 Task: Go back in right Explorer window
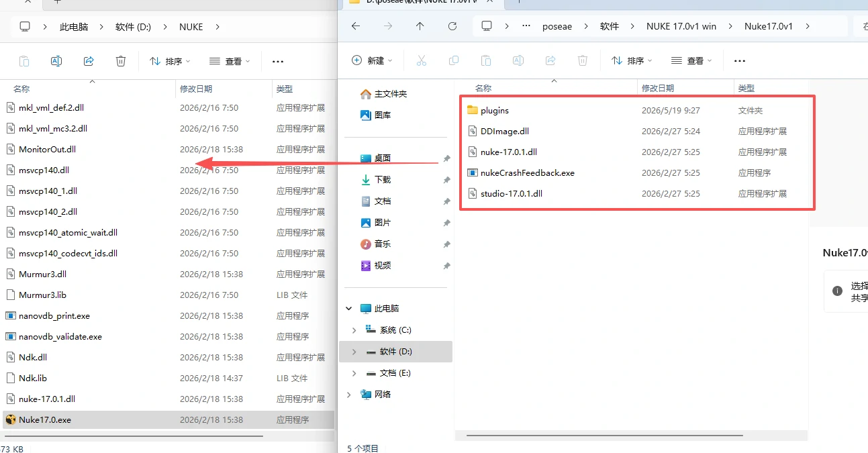356,26
